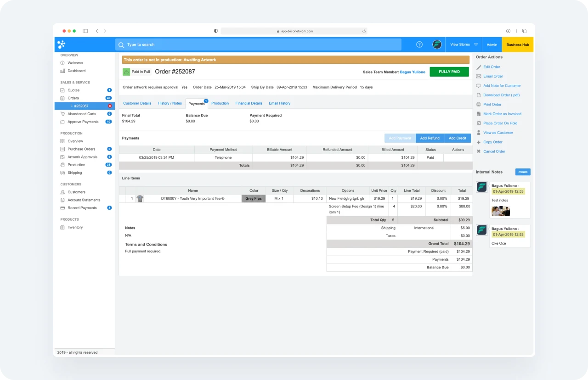The image size is (588, 380).
Task: Click the Edit Order pencil icon
Action: click(x=479, y=67)
